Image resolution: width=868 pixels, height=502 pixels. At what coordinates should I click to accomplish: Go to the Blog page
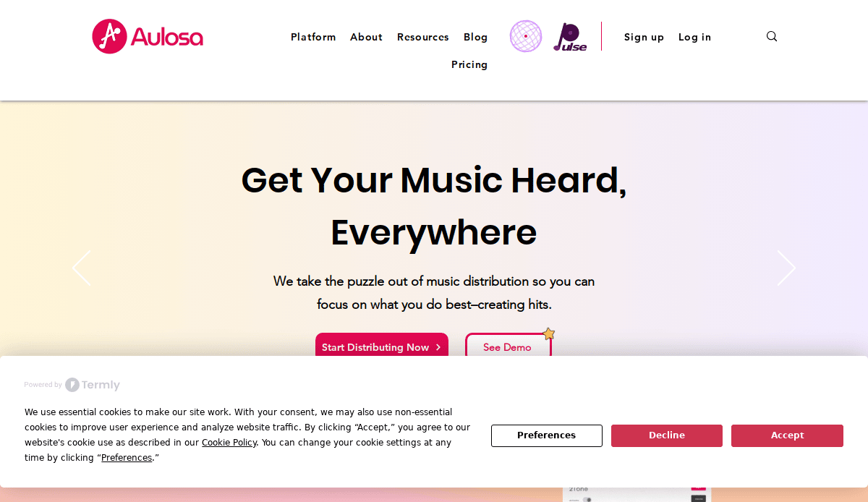tap(476, 37)
